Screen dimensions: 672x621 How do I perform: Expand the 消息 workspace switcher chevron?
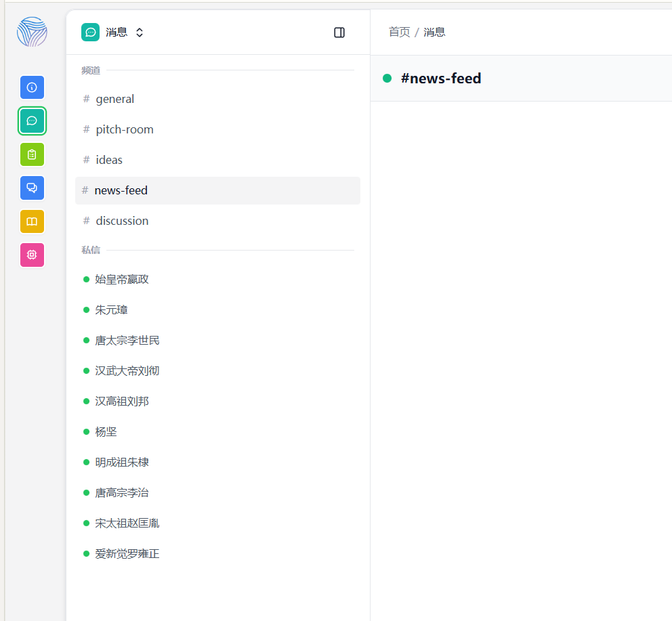[140, 33]
